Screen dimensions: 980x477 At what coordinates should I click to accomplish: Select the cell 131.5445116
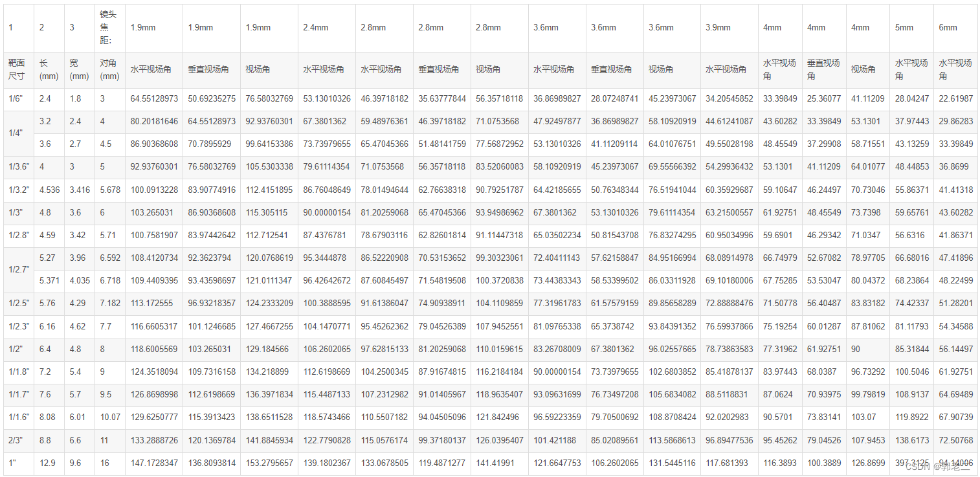click(672, 463)
